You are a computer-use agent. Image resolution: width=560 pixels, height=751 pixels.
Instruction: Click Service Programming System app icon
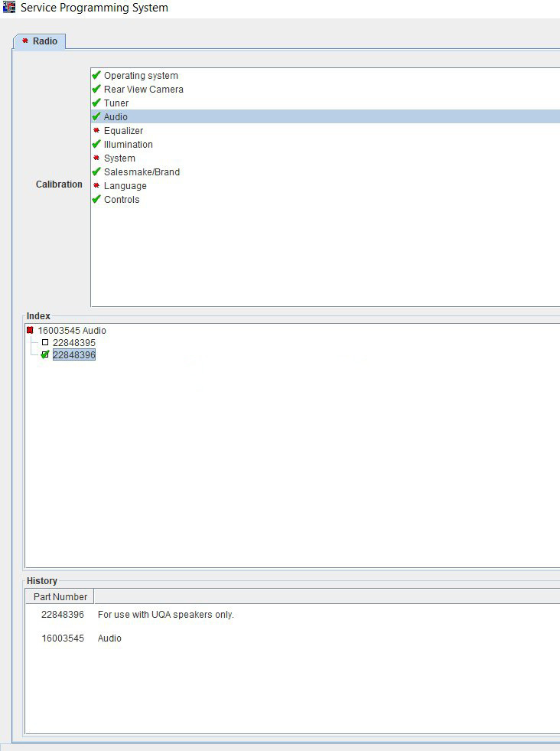(9, 7)
